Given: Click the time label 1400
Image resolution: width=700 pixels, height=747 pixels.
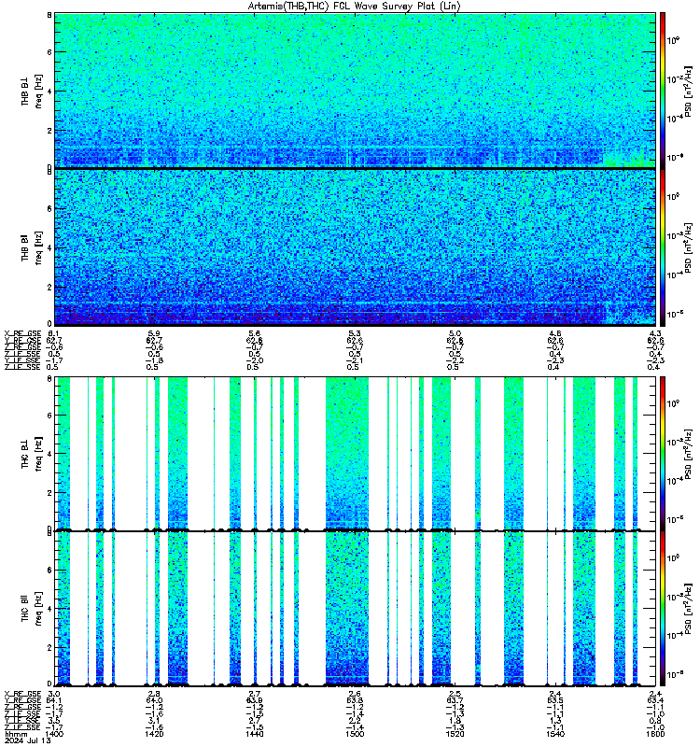Looking at the screenshot, I should click(54, 734).
